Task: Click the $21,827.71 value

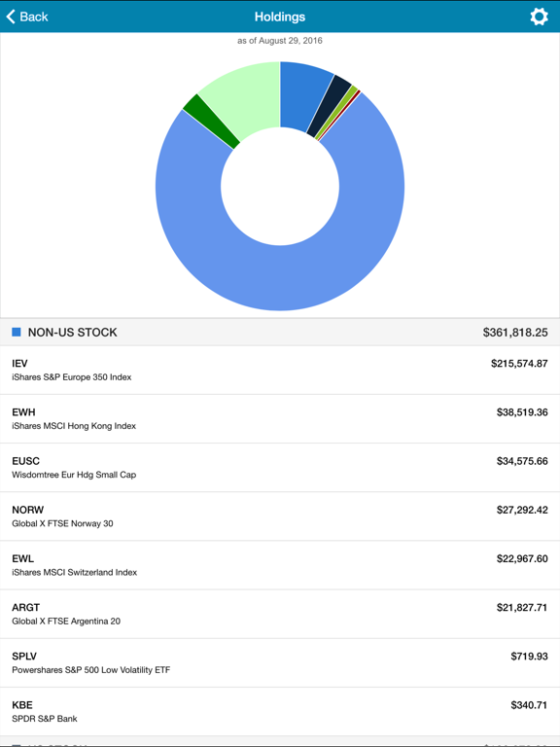Action: coord(522,607)
